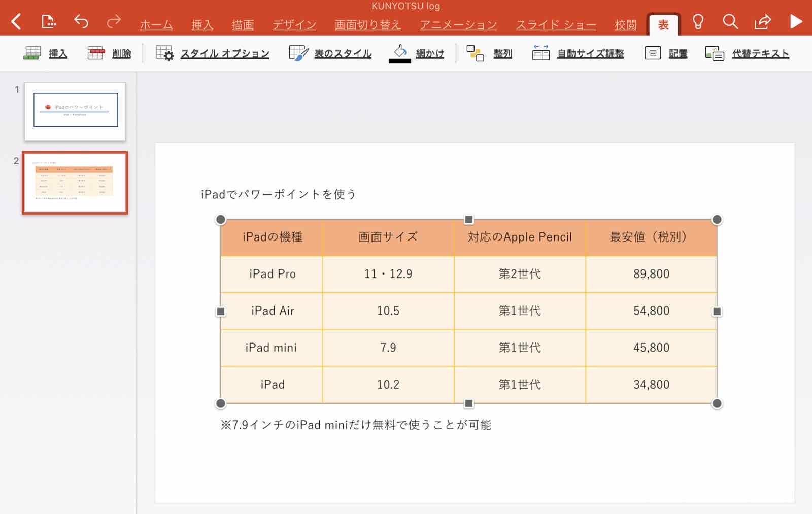Click header cell '対応のApple Pencil'

[x=520, y=237]
